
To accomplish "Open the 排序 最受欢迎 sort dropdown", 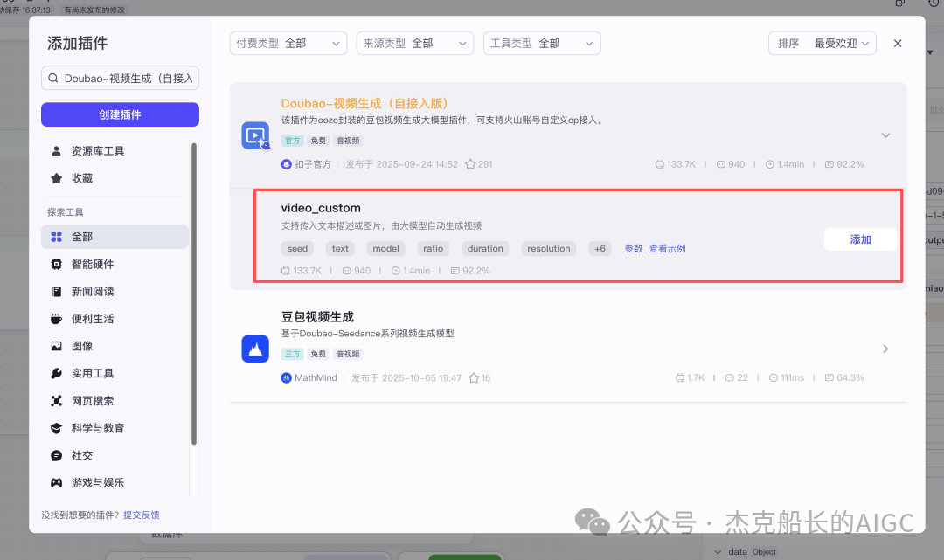I will pos(823,44).
